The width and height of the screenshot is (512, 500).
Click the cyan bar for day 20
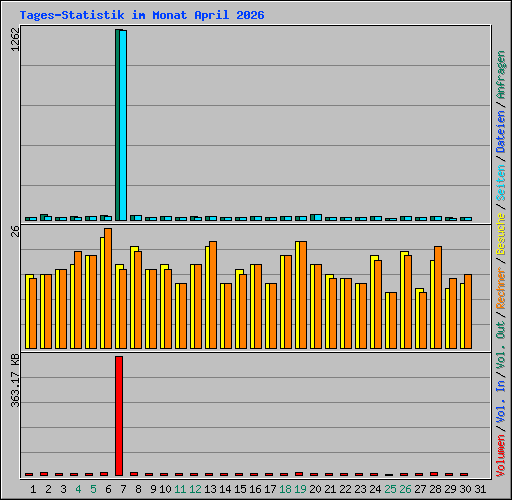[318, 218]
